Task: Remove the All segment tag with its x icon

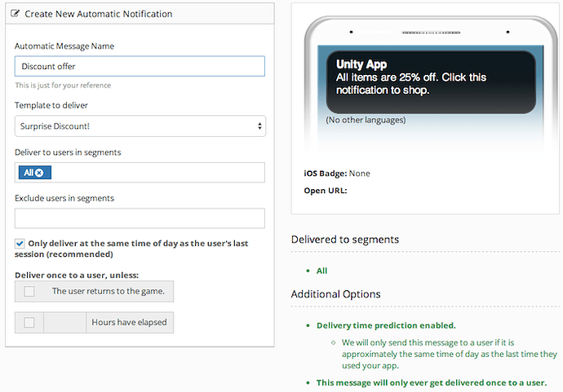Action: click(x=39, y=173)
